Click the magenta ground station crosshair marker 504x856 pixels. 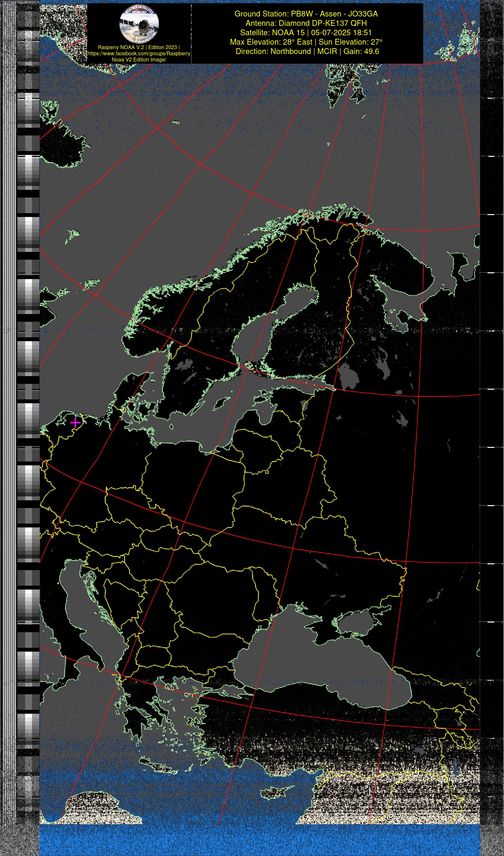click(x=75, y=423)
